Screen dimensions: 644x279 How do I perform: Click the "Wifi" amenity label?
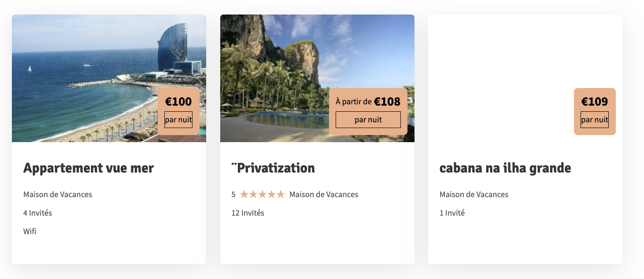tap(30, 231)
